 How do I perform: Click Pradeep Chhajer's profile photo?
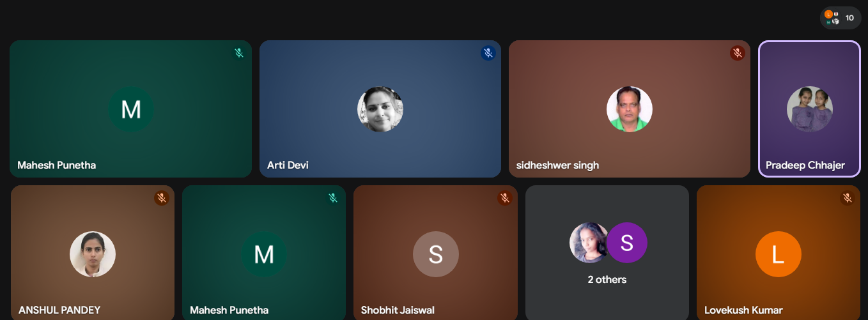pos(809,109)
